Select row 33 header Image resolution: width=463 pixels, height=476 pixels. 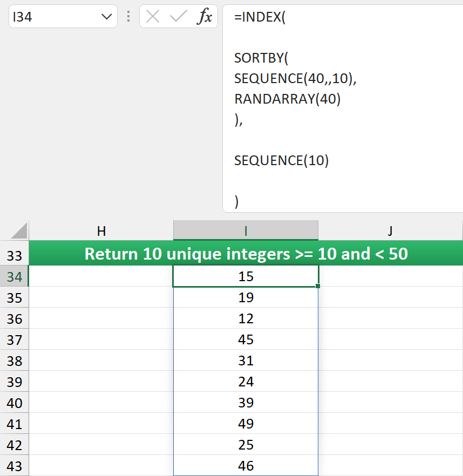point(15,253)
